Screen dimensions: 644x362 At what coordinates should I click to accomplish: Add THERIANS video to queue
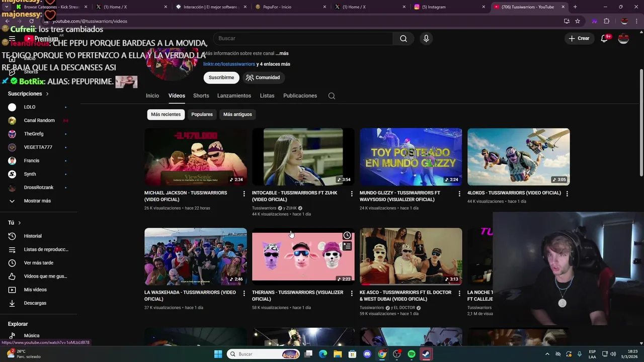tap(347, 246)
